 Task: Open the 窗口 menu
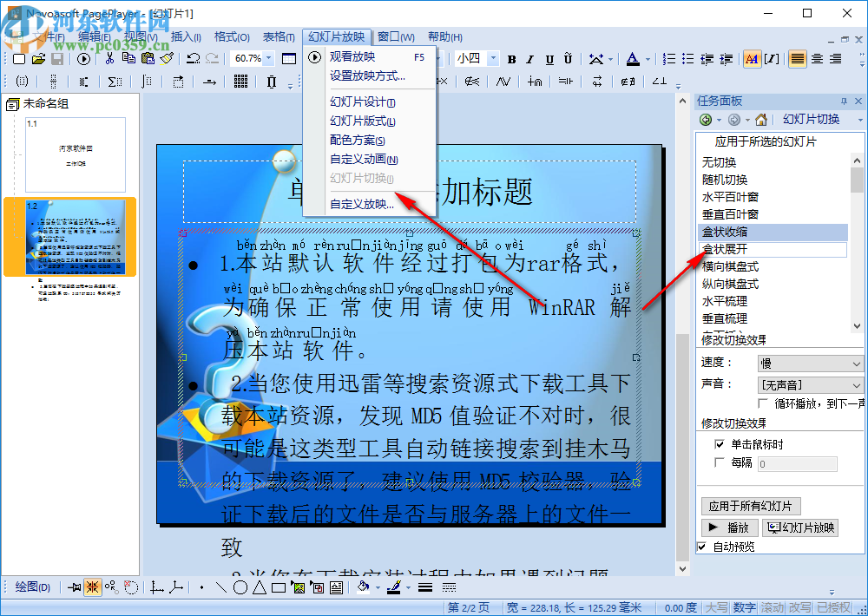click(x=395, y=36)
